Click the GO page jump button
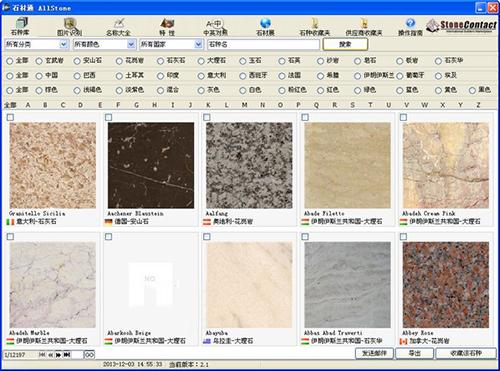This screenshot has width=500, height=371. (x=89, y=355)
